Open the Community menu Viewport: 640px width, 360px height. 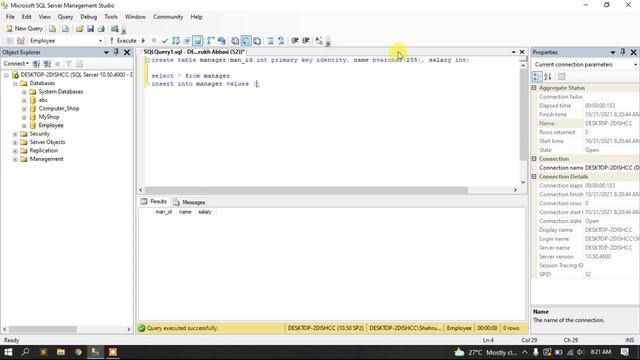pyautogui.click(x=168, y=17)
